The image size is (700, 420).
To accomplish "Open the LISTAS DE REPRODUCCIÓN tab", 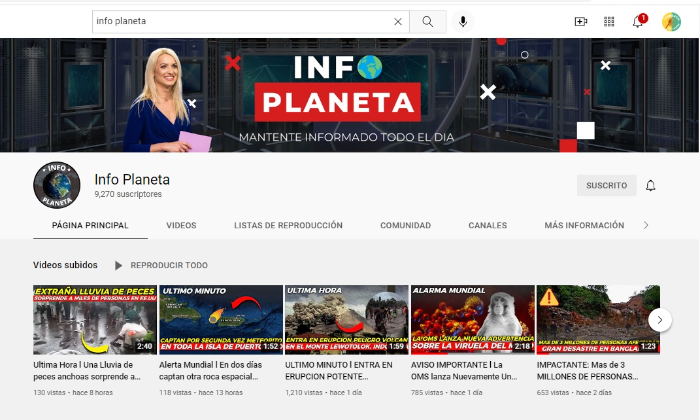I will (288, 225).
